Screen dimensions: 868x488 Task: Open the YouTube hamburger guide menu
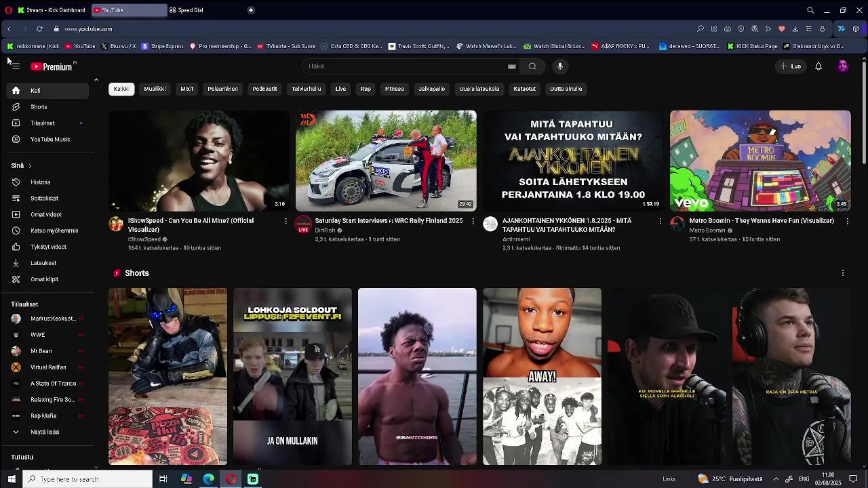coord(16,66)
